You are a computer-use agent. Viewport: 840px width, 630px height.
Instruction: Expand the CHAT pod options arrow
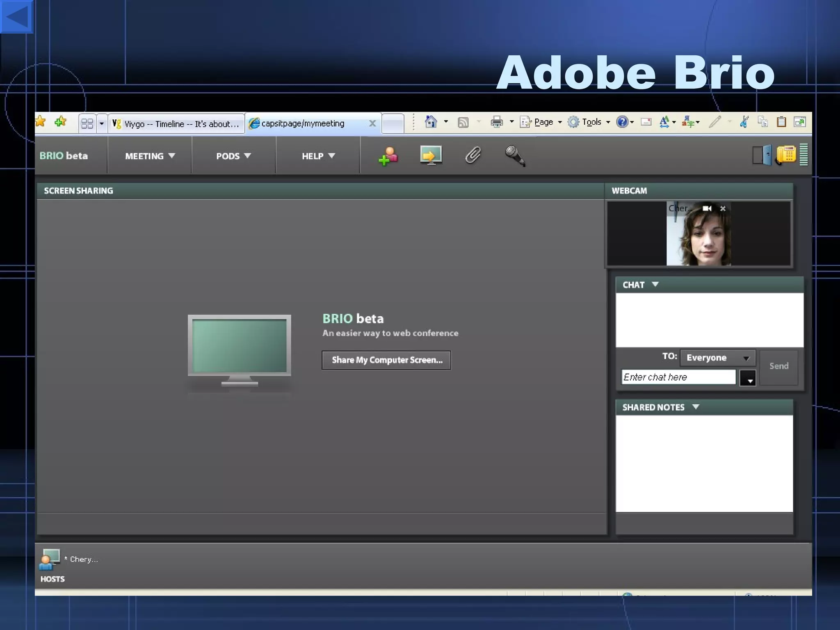coord(655,284)
